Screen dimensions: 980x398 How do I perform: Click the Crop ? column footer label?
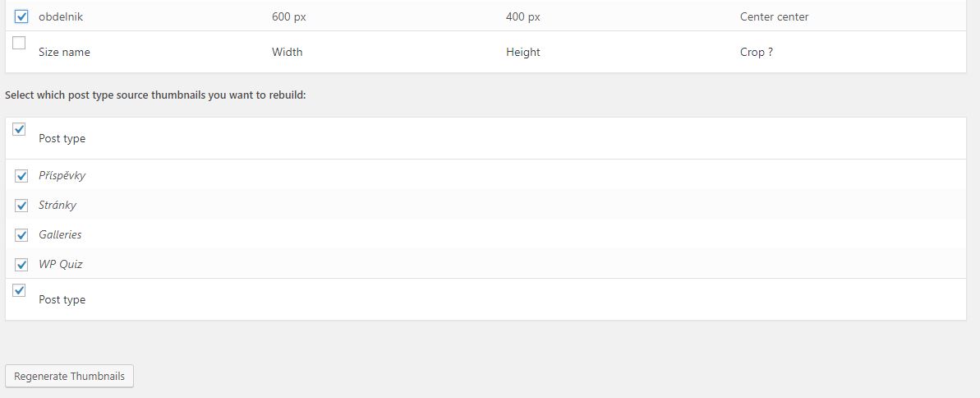(757, 52)
